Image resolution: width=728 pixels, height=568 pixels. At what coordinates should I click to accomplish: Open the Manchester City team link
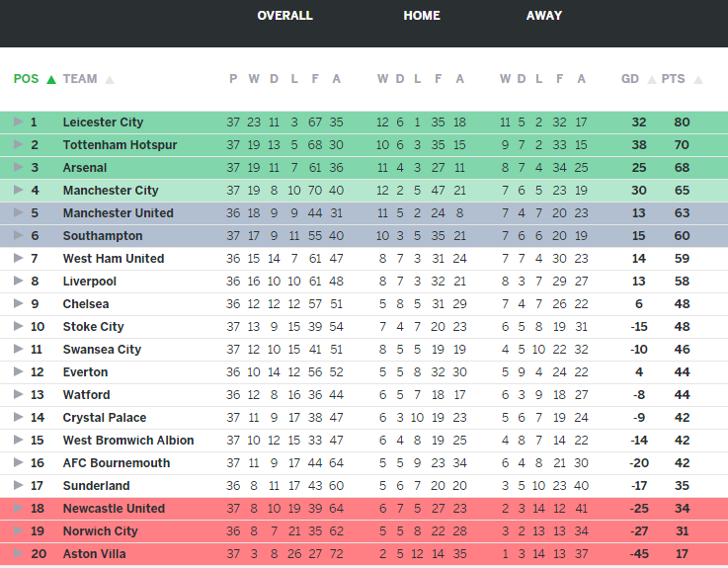(x=111, y=191)
